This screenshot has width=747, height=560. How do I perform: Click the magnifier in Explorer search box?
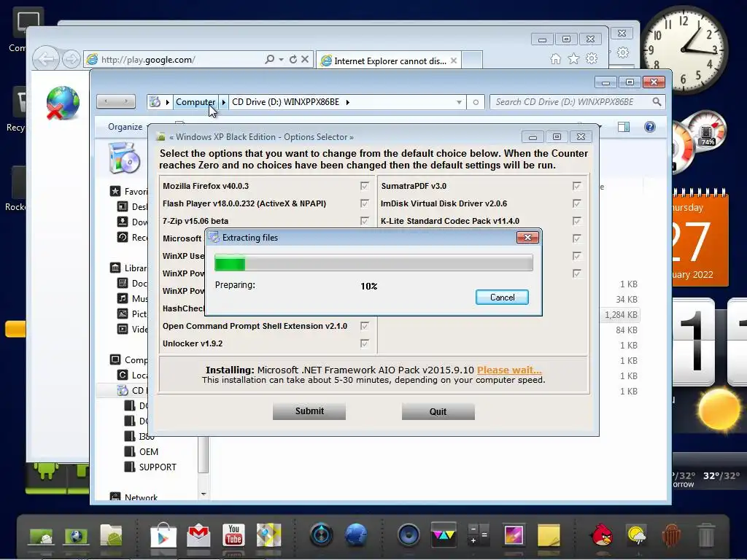[657, 102]
